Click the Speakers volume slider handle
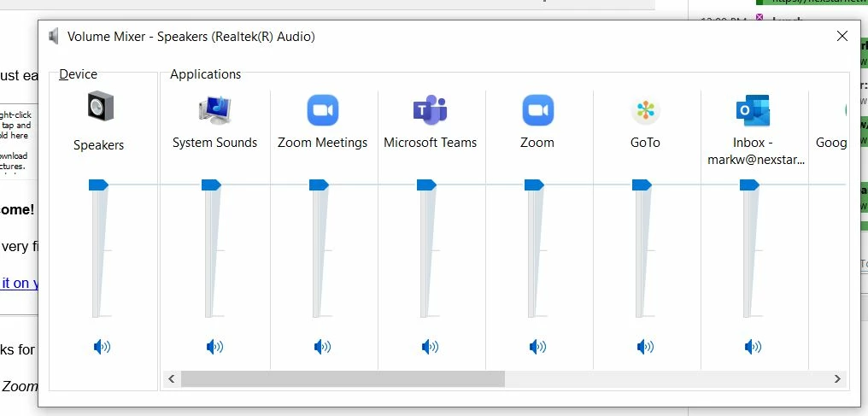 tap(98, 185)
